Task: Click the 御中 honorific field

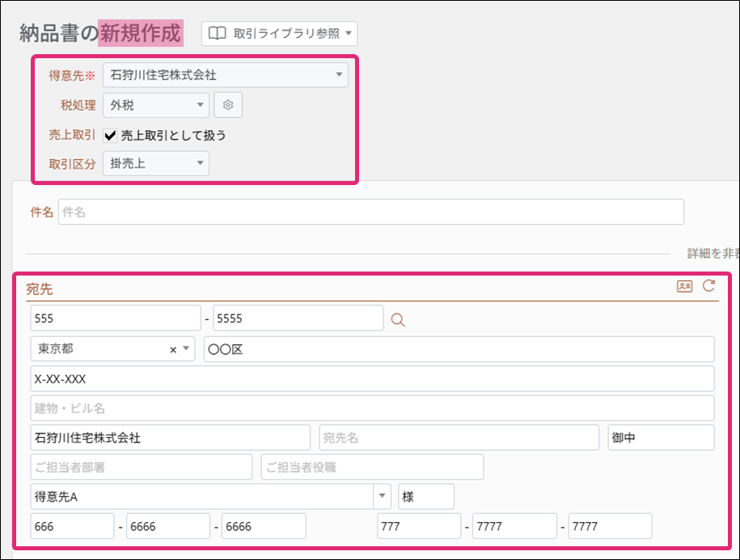Action: tap(661, 437)
